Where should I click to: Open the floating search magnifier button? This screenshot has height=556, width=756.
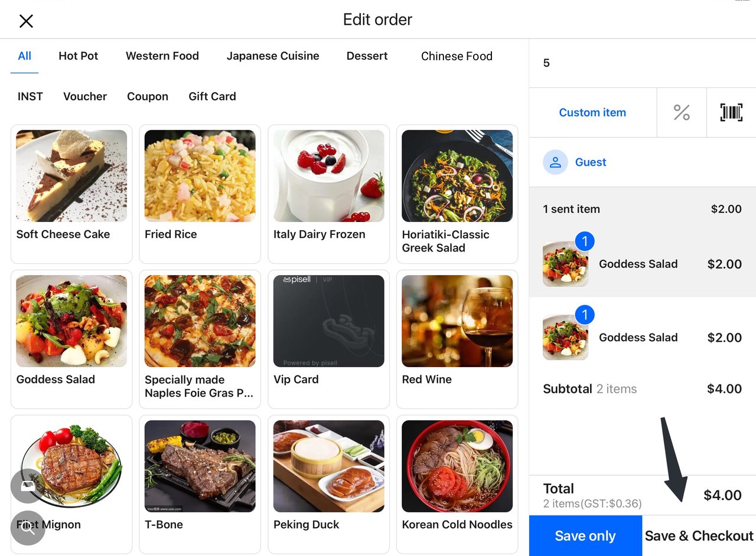tap(28, 528)
